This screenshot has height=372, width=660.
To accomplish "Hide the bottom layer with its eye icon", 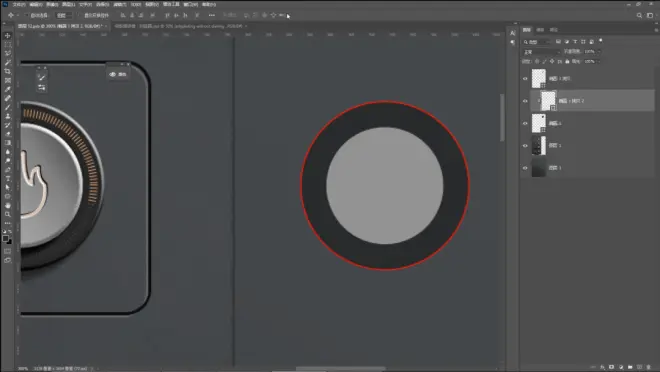I will 525,168.
